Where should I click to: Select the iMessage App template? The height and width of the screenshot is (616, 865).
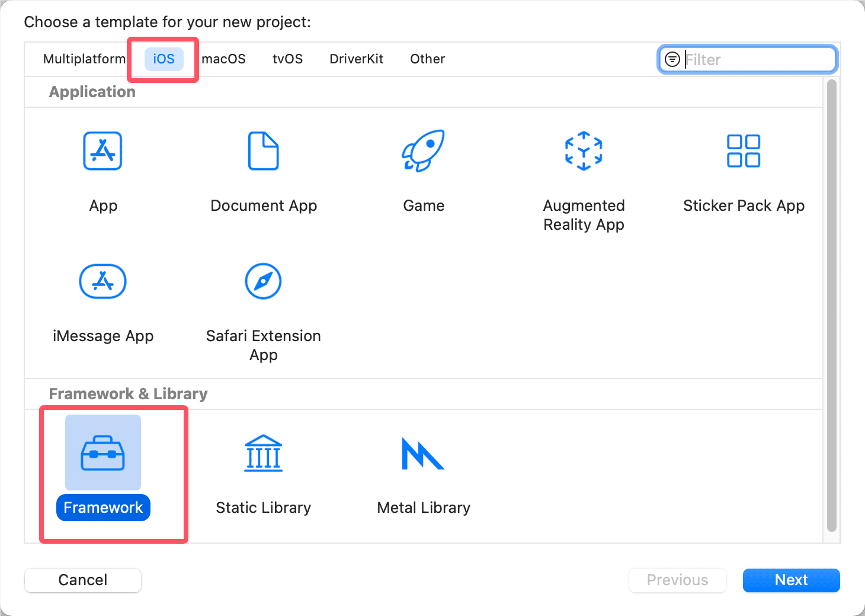(x=103, y=282)
